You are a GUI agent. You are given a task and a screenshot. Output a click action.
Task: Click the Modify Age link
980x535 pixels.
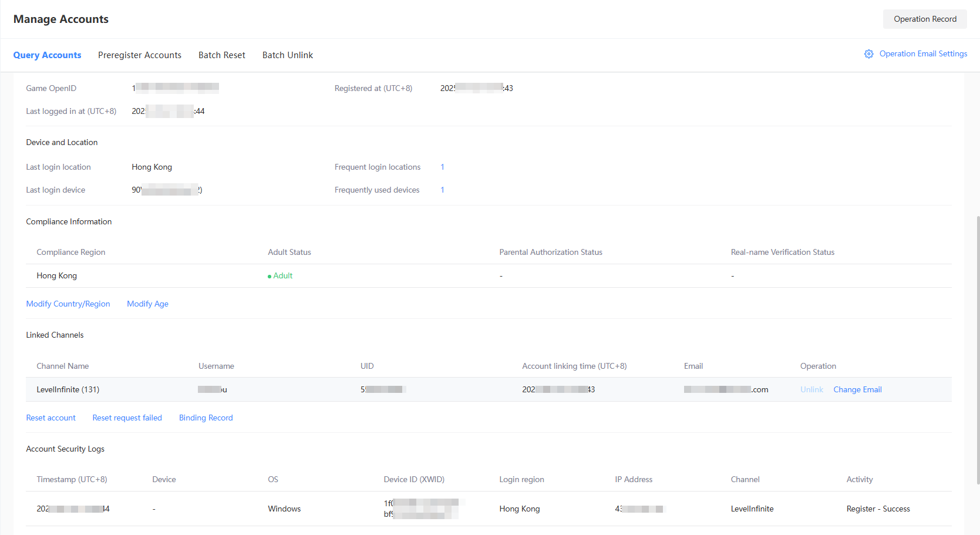(147, 304)
